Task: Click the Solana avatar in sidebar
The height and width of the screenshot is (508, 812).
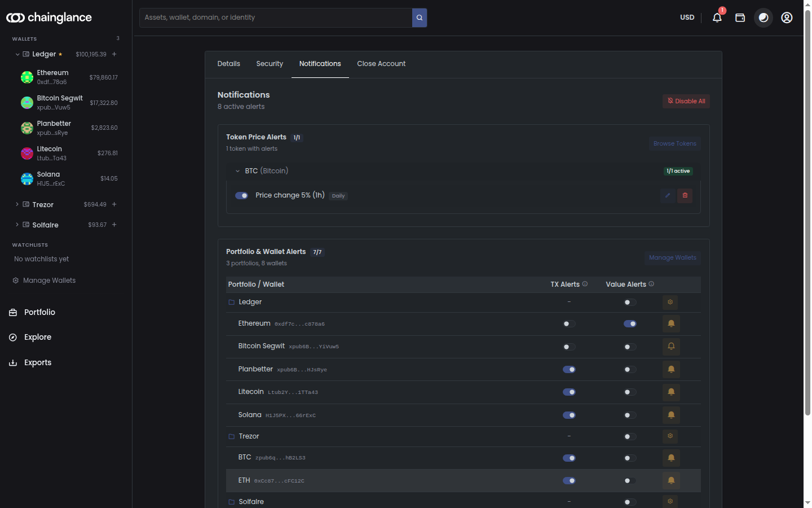Action: 27,178
